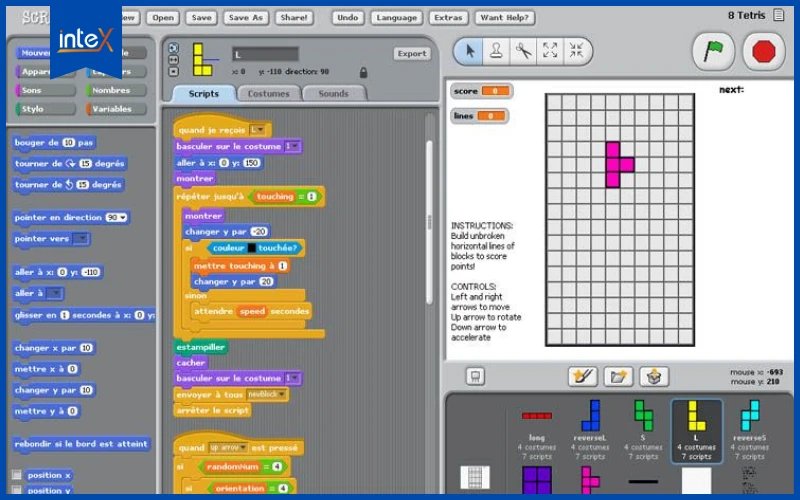This screenshot has width=800, height=500.
Task: Select the purple square sprite
Action: pyautogui.click(x=537, y=480)
